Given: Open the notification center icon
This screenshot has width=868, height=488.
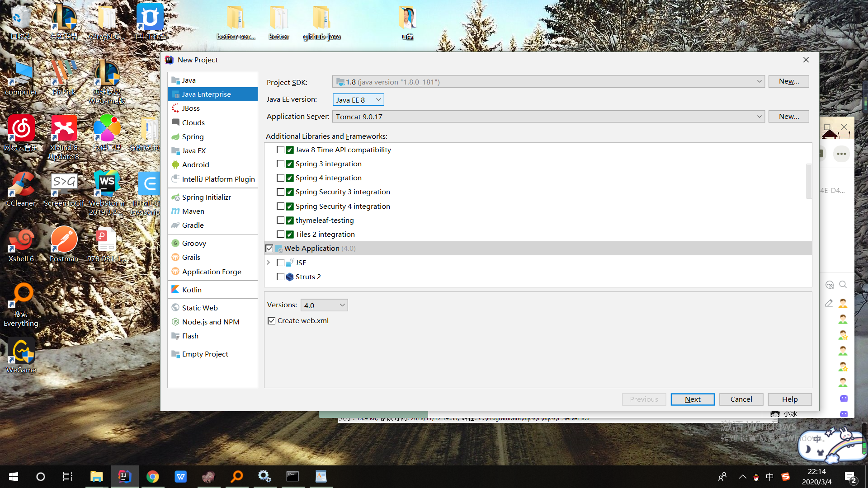Looking at the screenshot, I should click(x=850, y=477).
